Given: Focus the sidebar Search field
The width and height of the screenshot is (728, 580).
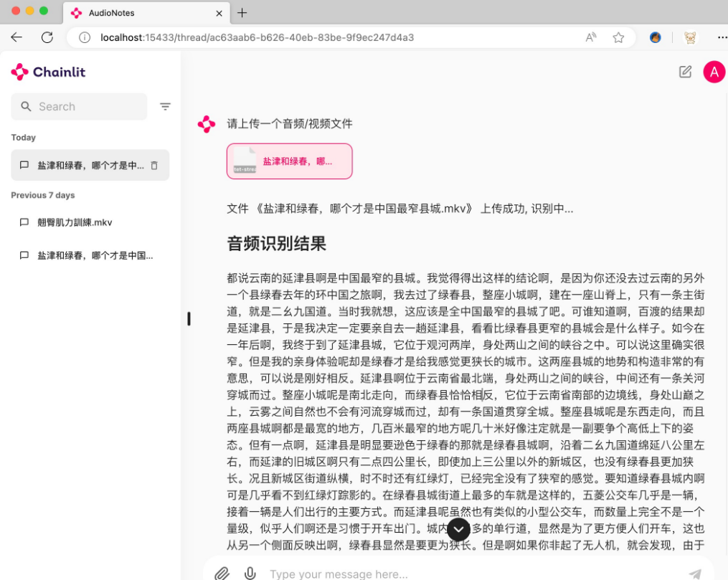Looking at the screenshot, I should (86, 107).
